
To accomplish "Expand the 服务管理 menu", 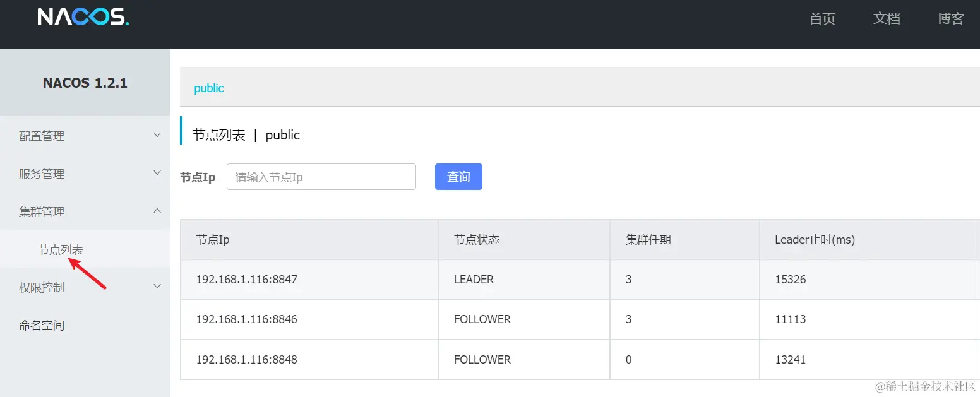I will tap(85, 174).
